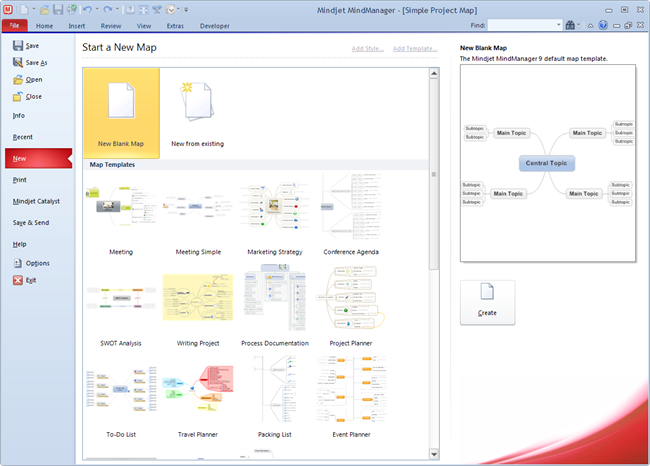Click the minimize ribbon caret icon
The width and height of the screenshot is (650, 466).
tap(590, 26)
